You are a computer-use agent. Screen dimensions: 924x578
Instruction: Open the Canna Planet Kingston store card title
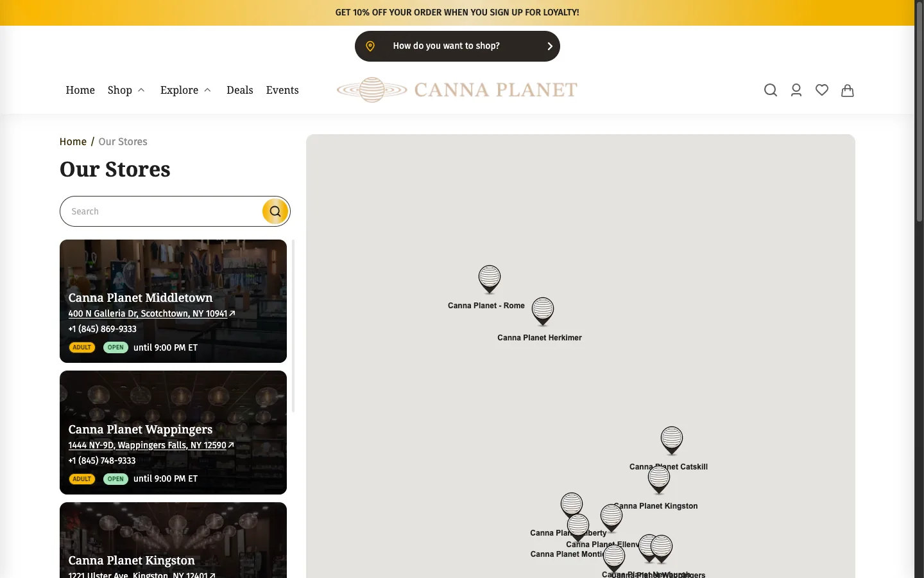pos(132,561)
